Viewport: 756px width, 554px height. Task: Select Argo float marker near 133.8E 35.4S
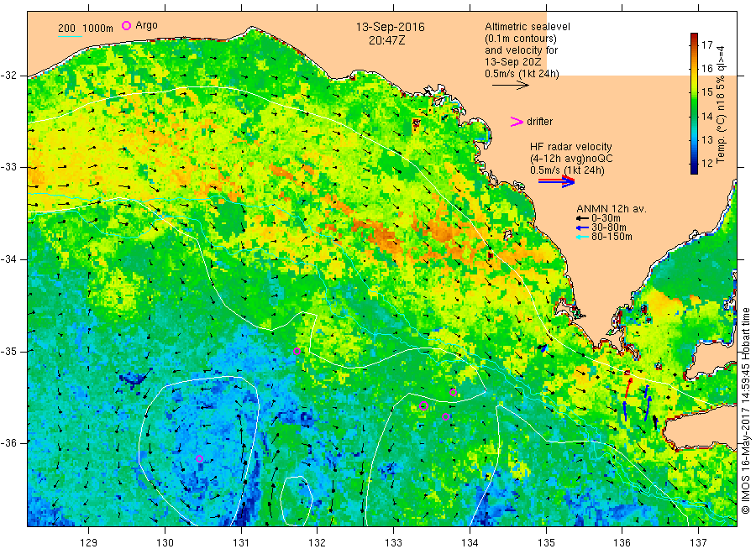point(454,392)
